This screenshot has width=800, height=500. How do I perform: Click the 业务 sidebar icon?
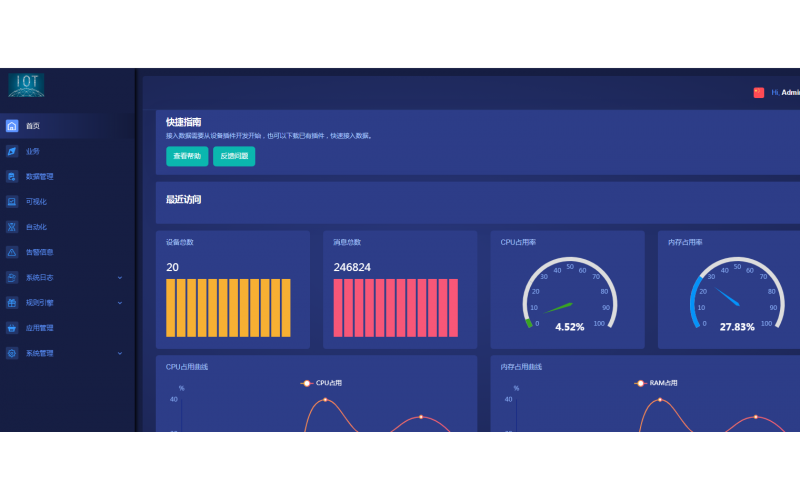pos(12,151)
